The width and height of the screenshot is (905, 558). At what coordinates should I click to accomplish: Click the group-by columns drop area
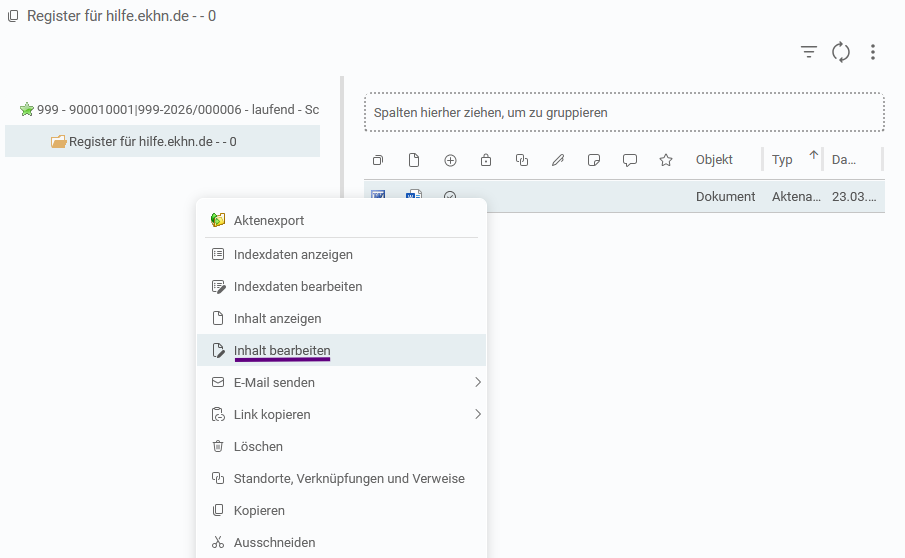pos(624,113)
